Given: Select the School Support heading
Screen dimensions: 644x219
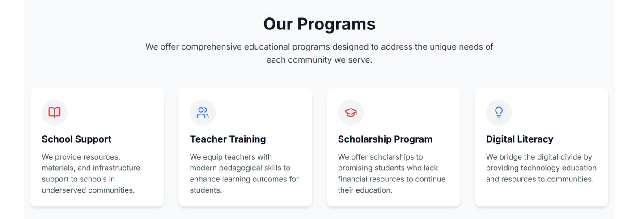Looking at the screenshot, I should click(x=76, y=139).
